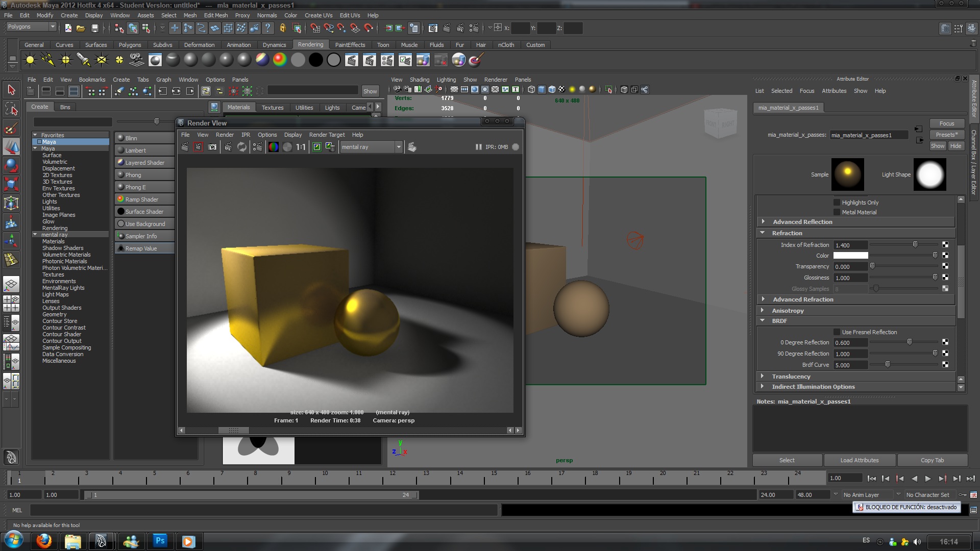Screen dimensions: 980x551
Task: Click the display real size 1:1 icon
Action: click(301, 147)
